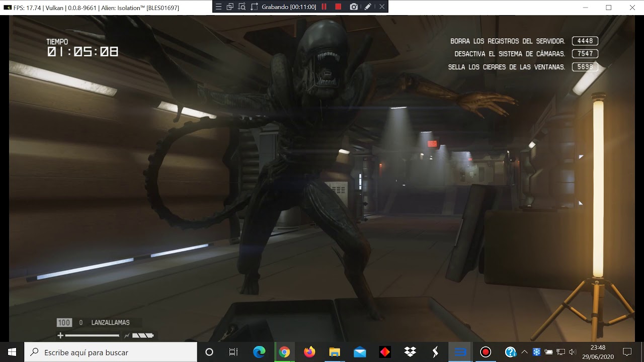This screenshot has width=644, height=362.
Task: Expand hidden system tray icons
Action: click(x=524, y=352)
